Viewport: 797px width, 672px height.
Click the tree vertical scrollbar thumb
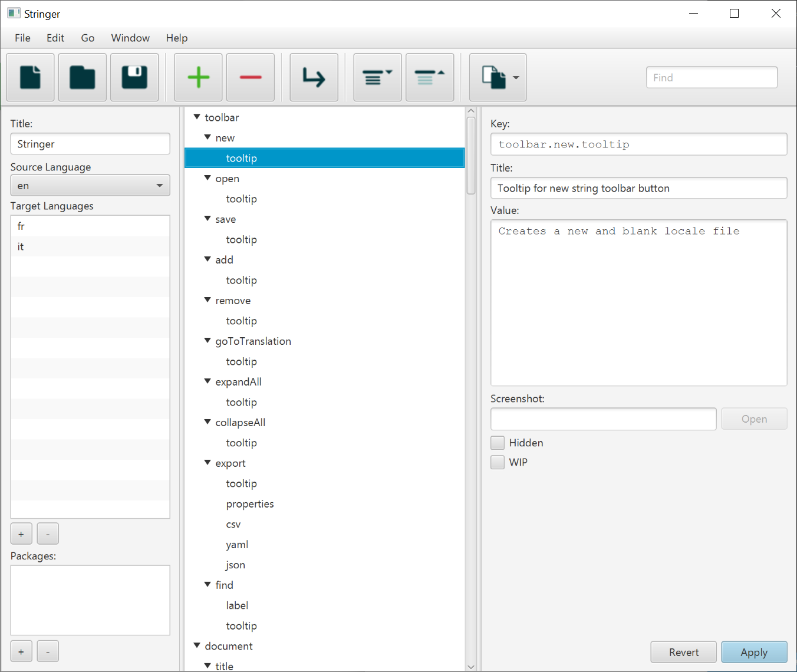pos(470,156)
